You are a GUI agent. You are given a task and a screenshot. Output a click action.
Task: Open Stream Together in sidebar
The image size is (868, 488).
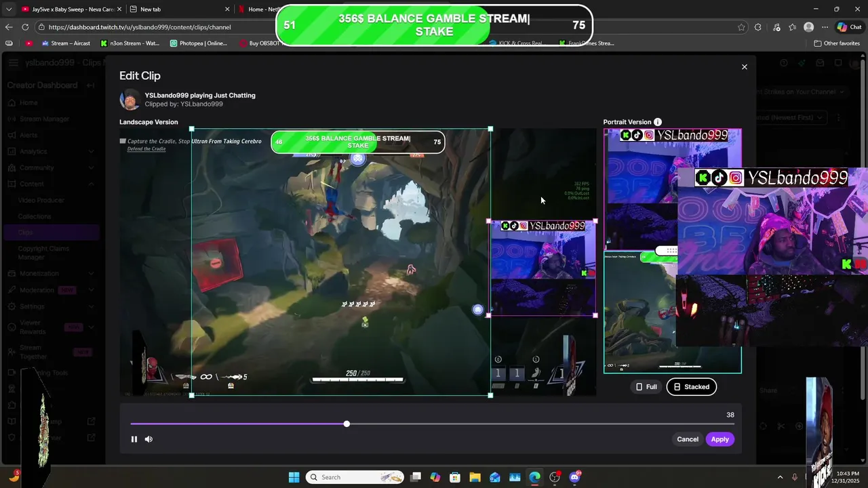point(51,352)
